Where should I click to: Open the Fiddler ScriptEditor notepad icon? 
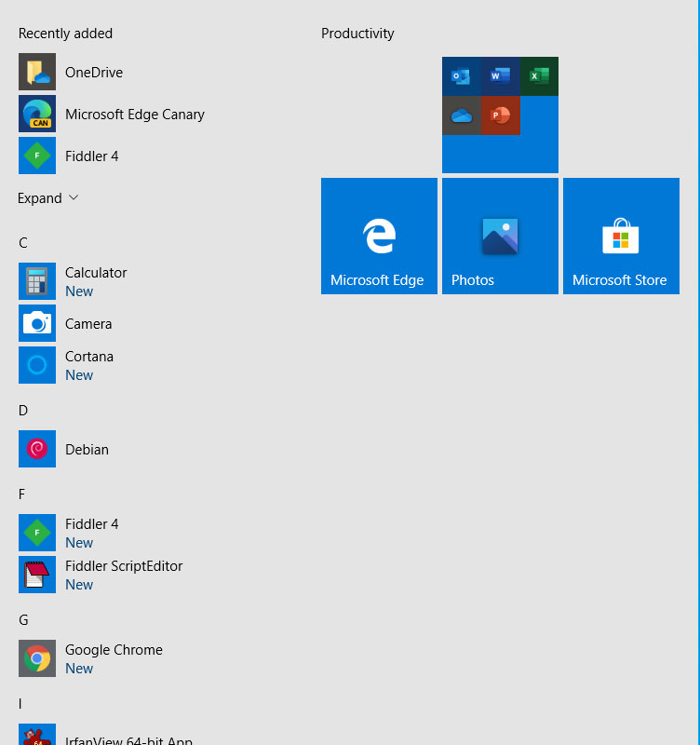[x=37, y=575]
